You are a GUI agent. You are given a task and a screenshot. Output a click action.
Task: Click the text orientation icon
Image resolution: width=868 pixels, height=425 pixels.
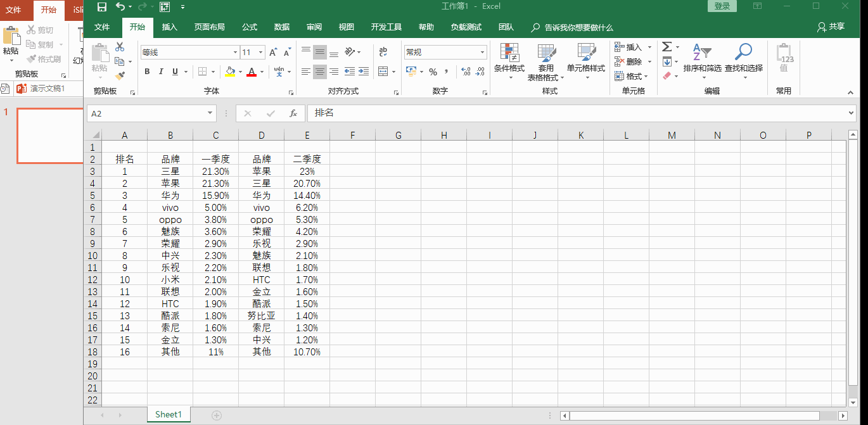click(350, 52)
